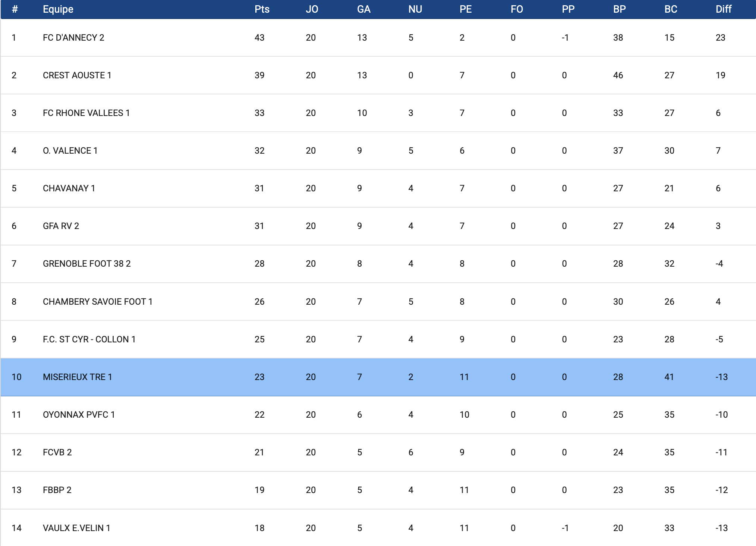Click the FCVB 2 team name
This screenshot has width=756, height=546.
pyautogui.click(x=57, y=452)
